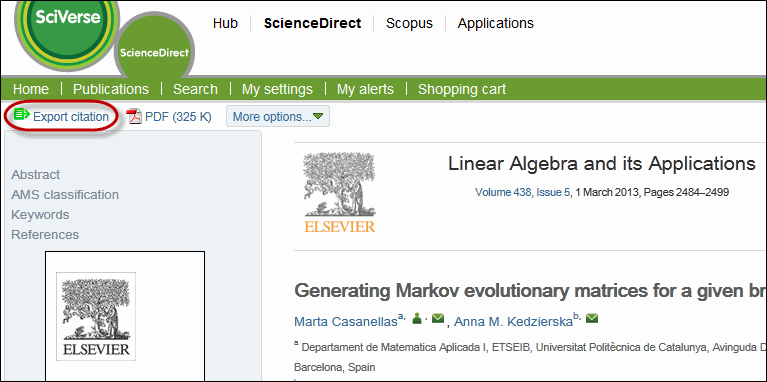
Task: Open Shopping cart in navigation bar
Action: click(462, 89)
